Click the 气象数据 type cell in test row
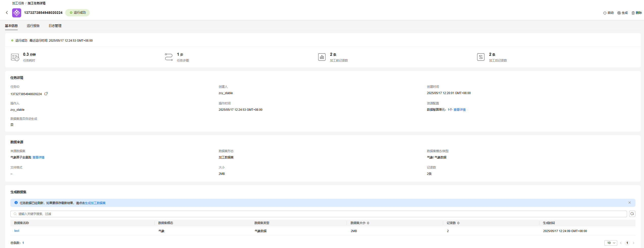 click(260, 231)
